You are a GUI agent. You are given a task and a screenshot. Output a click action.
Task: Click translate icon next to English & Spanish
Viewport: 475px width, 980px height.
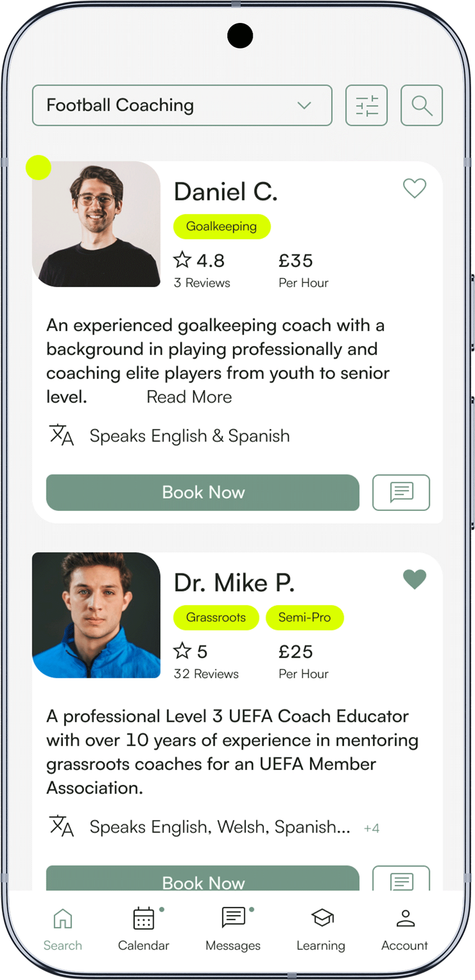point(61,435)
